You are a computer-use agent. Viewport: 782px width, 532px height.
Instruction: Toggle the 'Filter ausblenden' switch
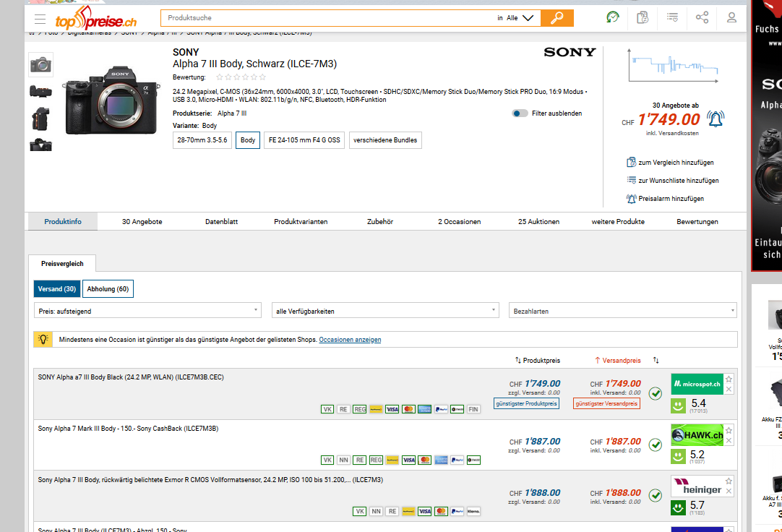tap(520, 113)
